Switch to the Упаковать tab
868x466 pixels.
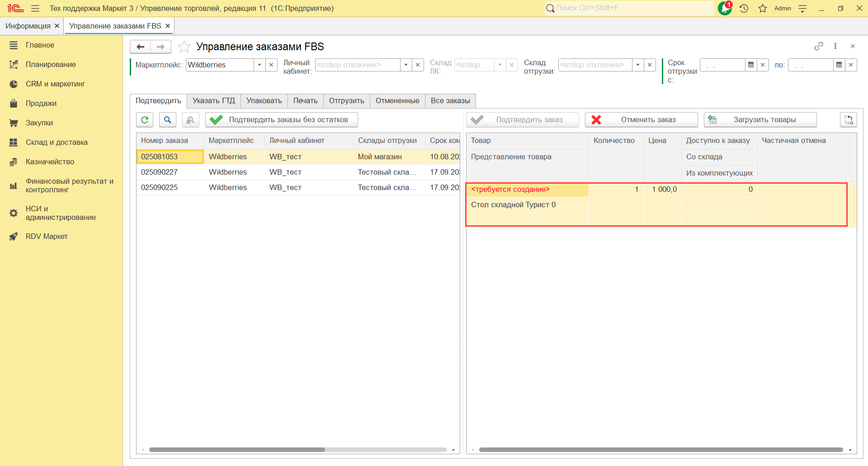click(x=264, y=101)
